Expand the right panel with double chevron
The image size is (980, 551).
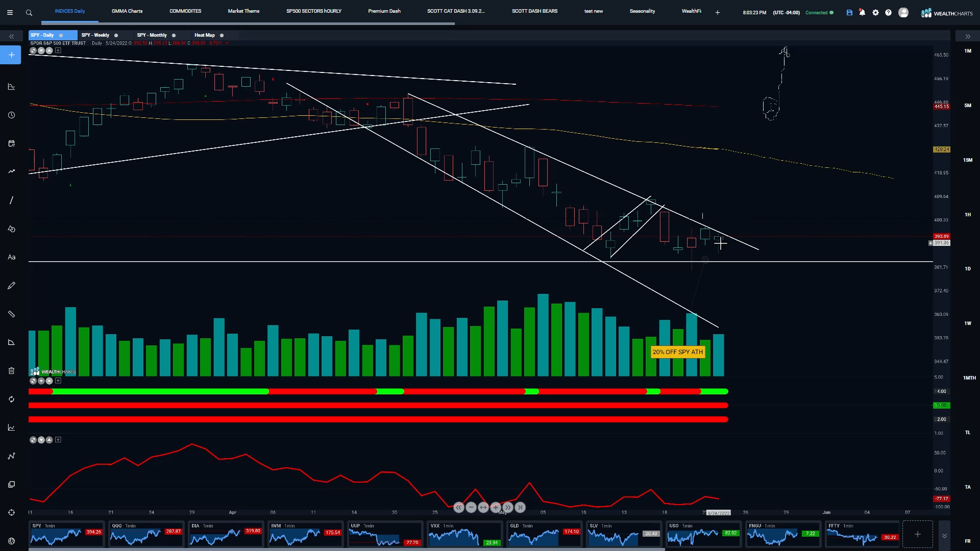pyautogui.click(x=968, y=36)
